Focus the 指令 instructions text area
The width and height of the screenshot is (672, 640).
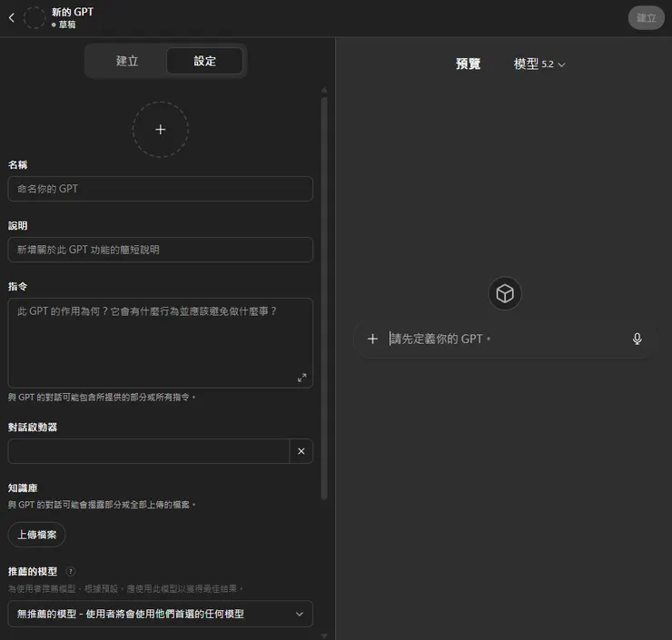pos(161,343)
